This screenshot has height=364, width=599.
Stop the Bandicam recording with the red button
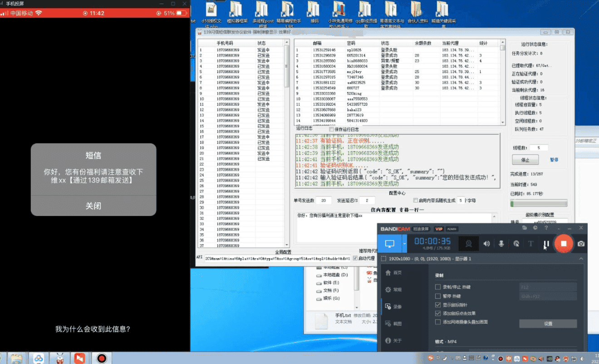[x=564, y=244]
